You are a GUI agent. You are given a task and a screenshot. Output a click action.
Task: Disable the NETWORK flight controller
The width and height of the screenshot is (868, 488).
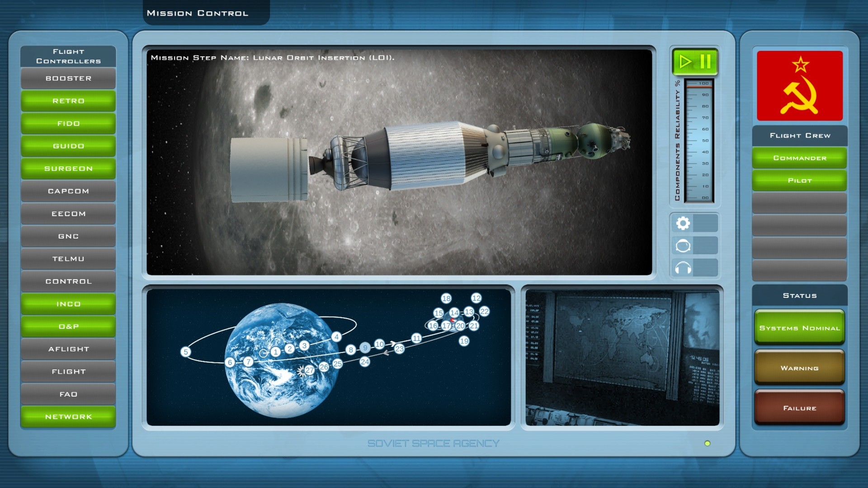68,416
